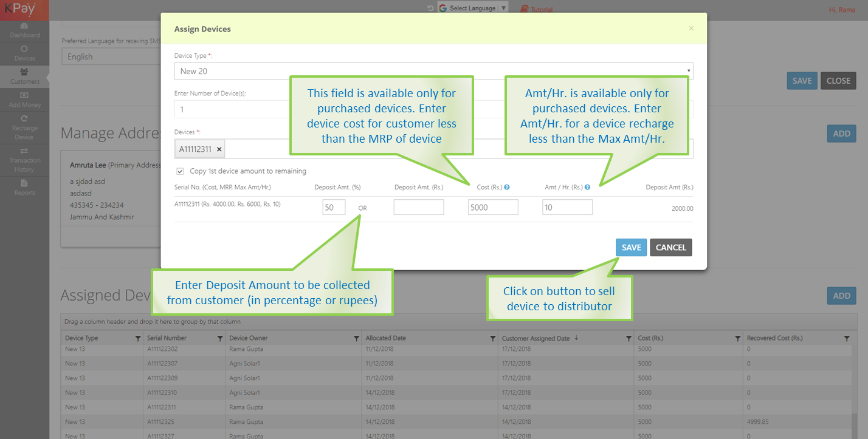Open the filter icon for Device Type column

pyautogui.click(x=138, y=339)
